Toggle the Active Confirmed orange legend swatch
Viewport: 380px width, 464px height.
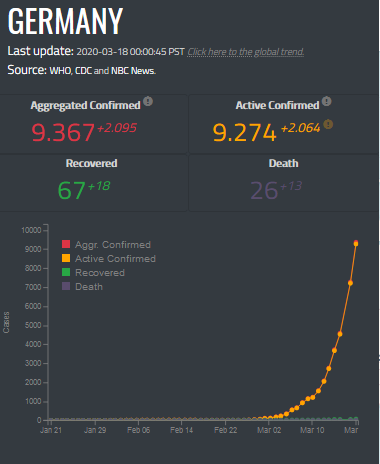click(x=66, y=258)
